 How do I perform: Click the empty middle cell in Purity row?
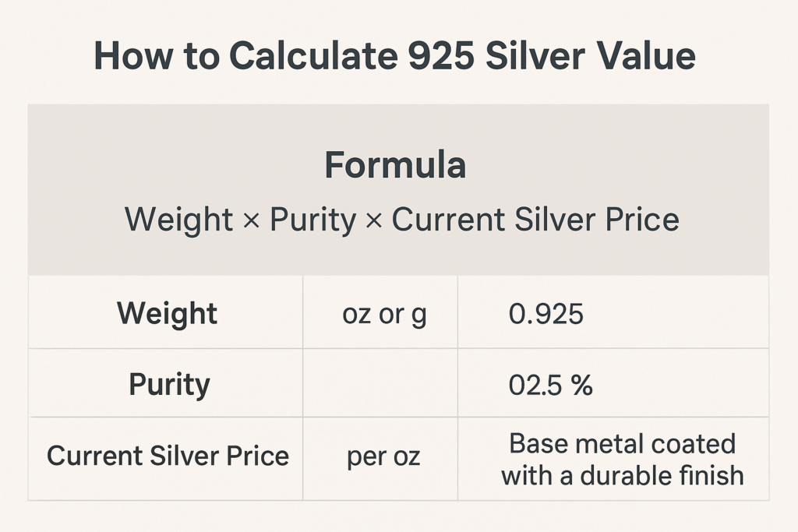coord(380,385)
